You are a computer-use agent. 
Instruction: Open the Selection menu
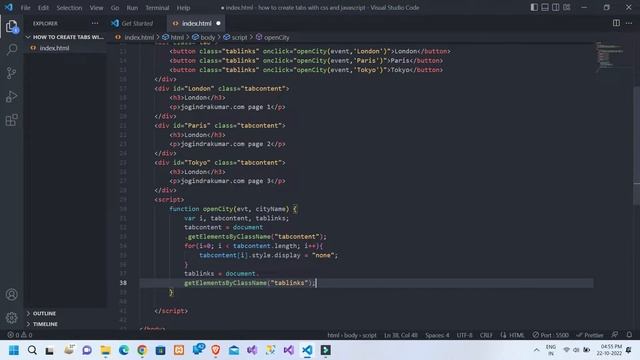pos(69,8)
